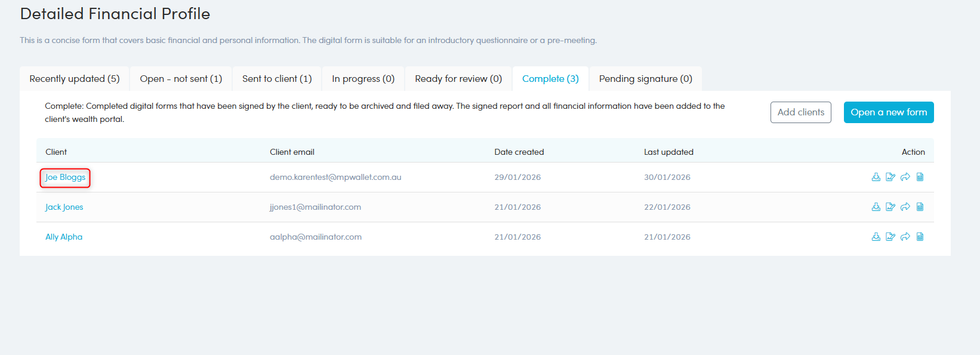
Task: Open the spreadsheet icon in Jack Jones' row
Action: click(x=920, y=207)
